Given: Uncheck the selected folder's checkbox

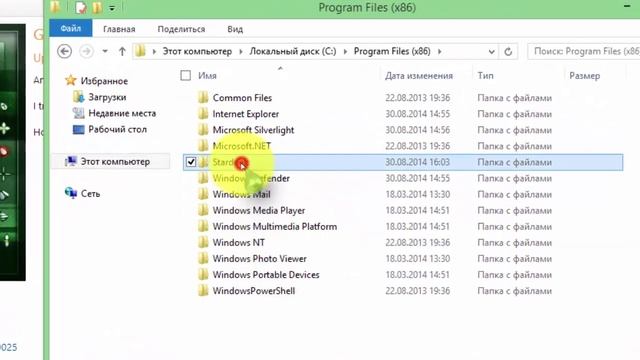Looking at the screenshot, I should 191,162.
